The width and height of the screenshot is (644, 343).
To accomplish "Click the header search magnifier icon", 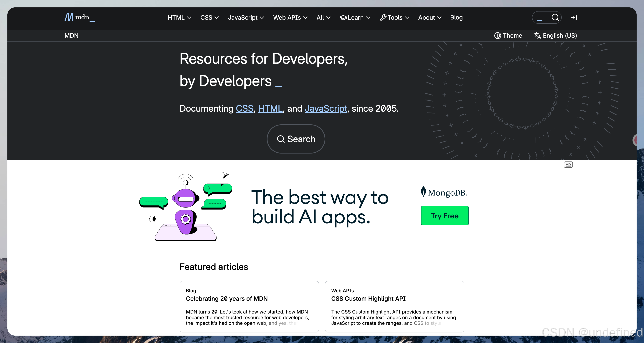I will tap(555, 17).
